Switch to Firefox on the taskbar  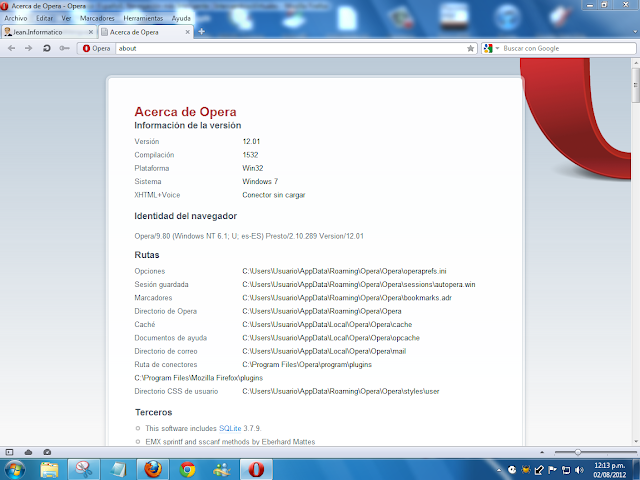click(153, 469)
